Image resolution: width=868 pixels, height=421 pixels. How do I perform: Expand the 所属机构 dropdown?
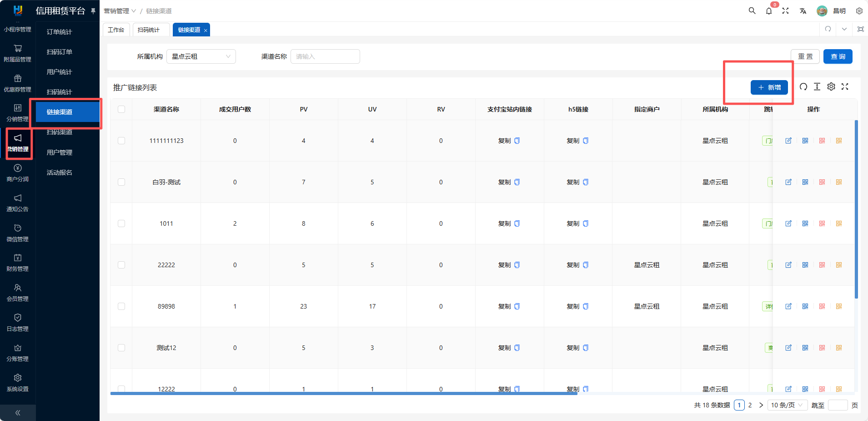(x=201, y=56)
